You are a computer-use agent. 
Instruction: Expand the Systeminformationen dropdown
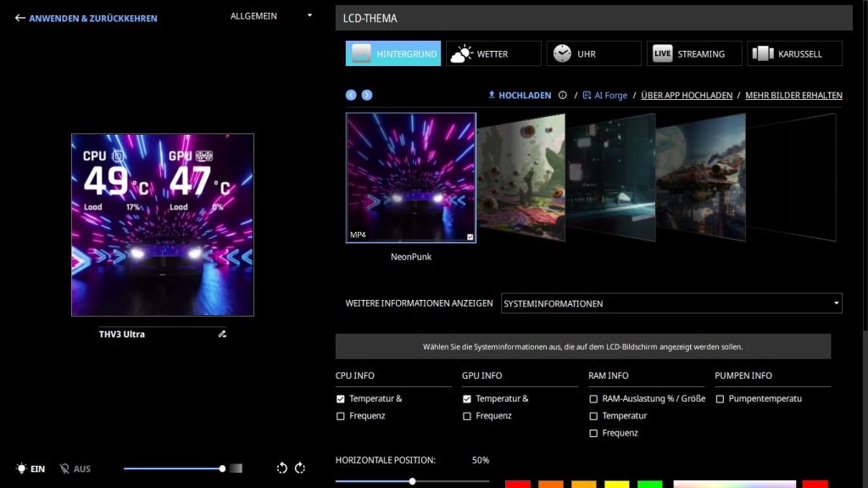[671, 303]
